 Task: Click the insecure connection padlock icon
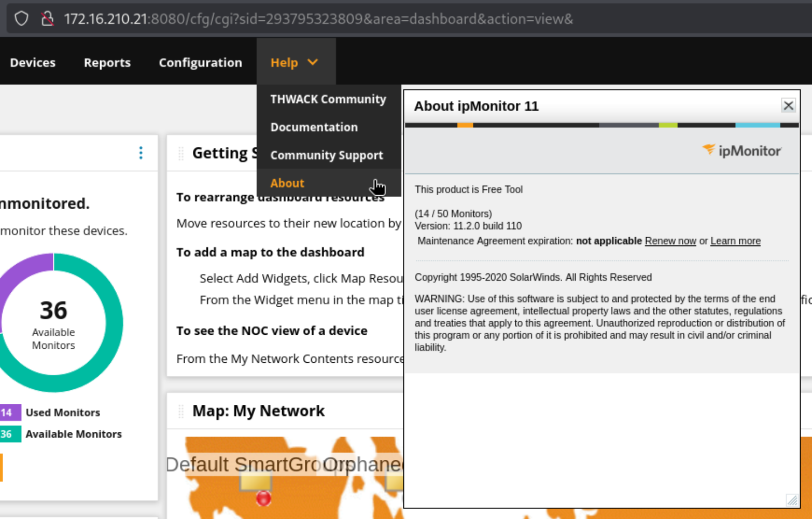click(48, 19)
